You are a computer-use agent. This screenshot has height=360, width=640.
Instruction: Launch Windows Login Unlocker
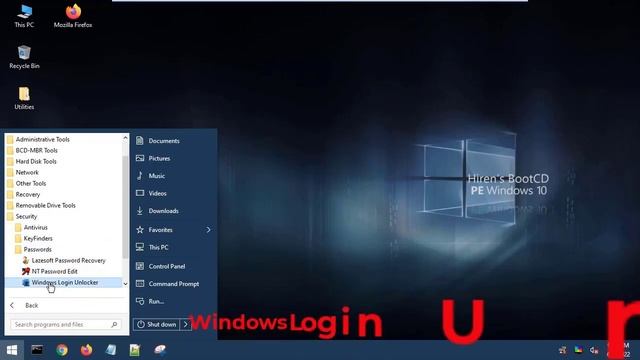coord(64,282)
